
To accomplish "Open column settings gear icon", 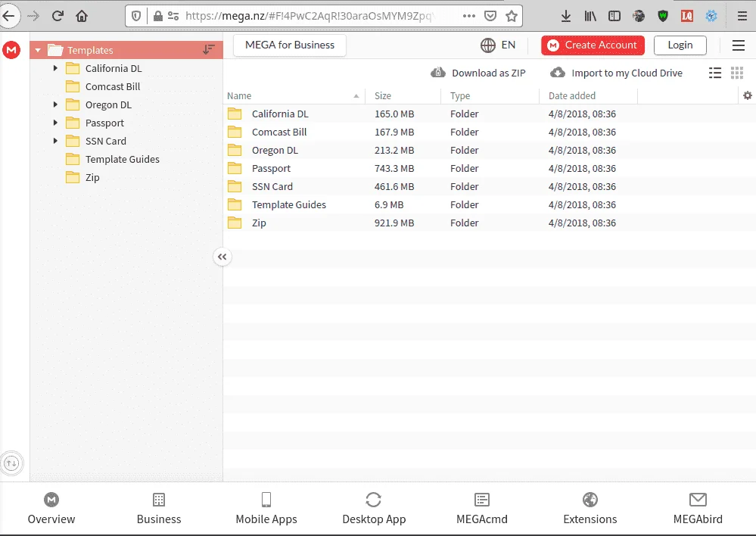I will [748, 95].
